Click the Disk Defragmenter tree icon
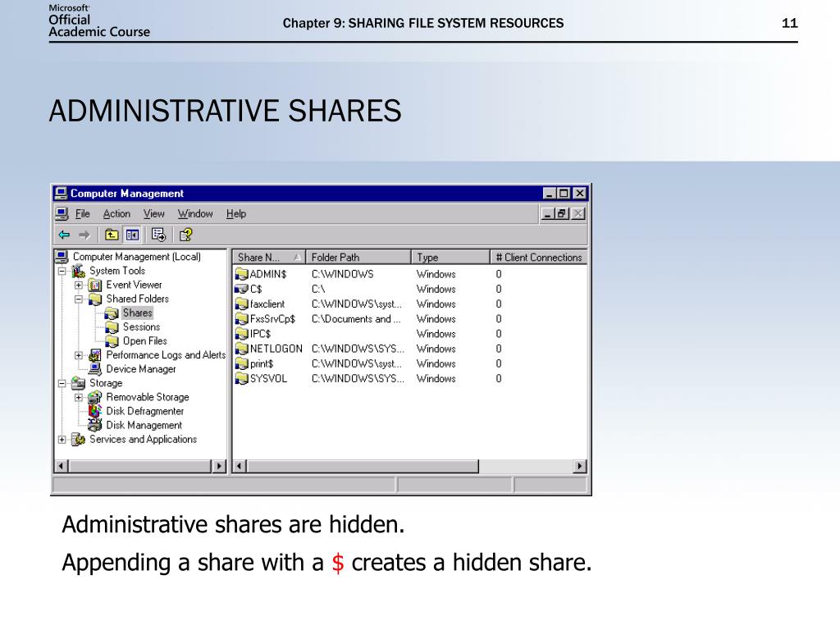The height and width of the screenshot is (630, 840). click(95, 411)
